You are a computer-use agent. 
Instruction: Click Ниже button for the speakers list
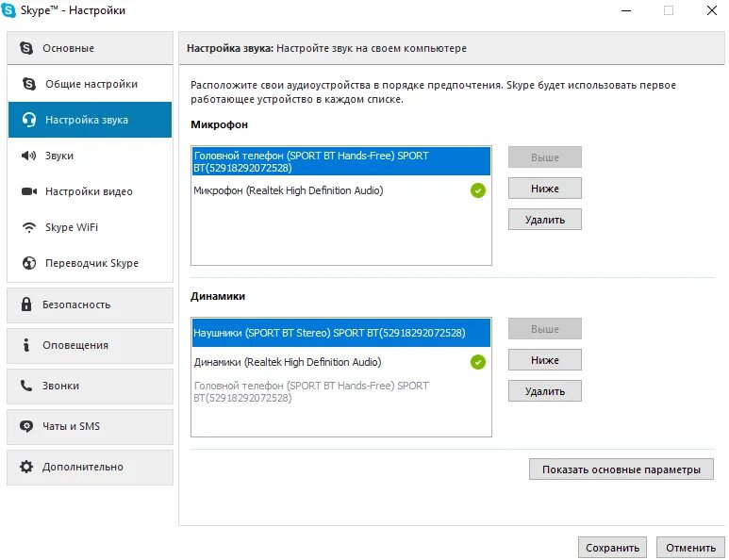(x=544, y=360)
